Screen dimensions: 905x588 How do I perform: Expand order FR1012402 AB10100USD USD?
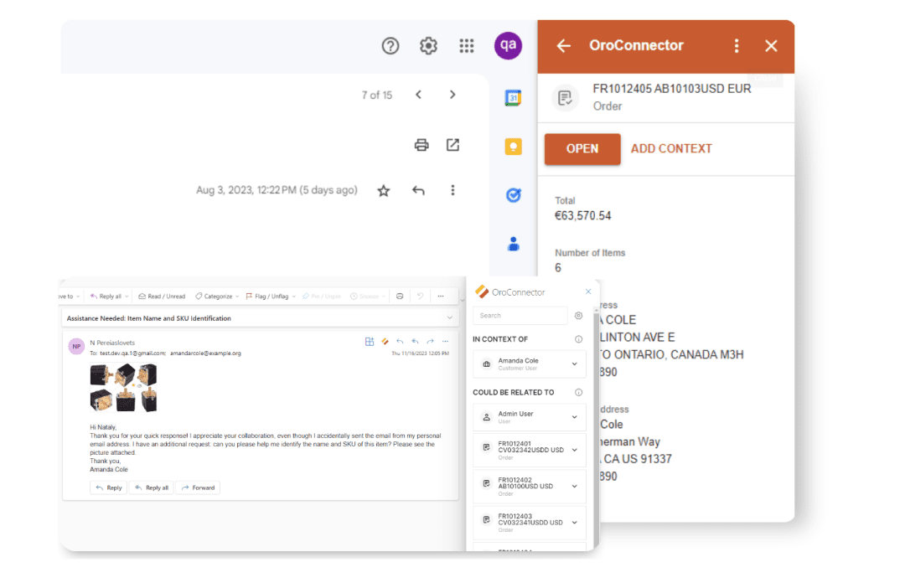[x=575, y=484]
